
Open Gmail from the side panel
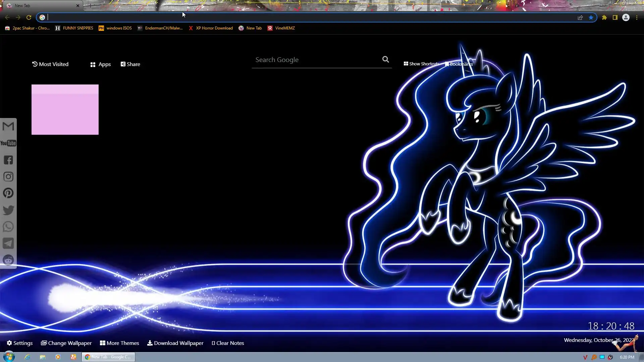point(8,126)
